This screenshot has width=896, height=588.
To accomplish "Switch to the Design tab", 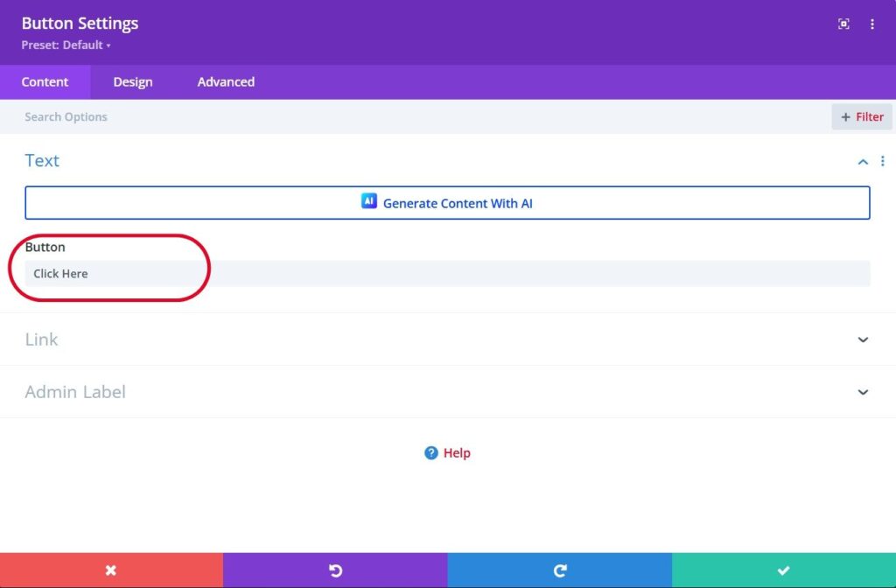I will click(133, 81).
